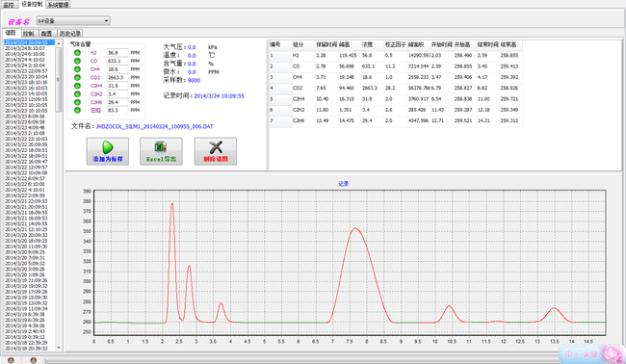Click the C2H2 concentration field 3.4

coord(117,93)
